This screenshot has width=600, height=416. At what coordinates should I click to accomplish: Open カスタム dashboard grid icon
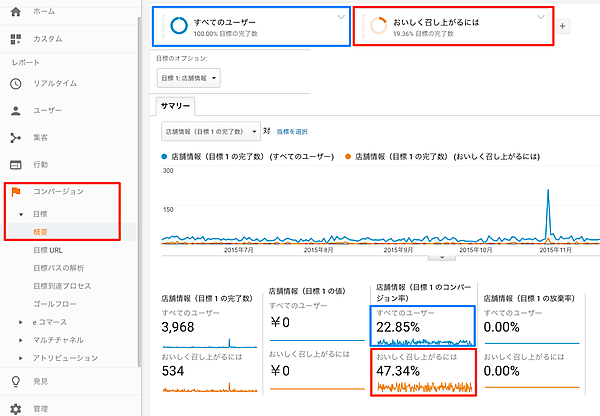[15, 39]
